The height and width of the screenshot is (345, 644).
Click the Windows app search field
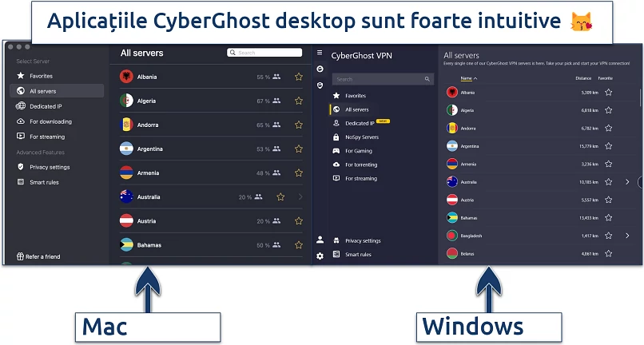(383, 79)
